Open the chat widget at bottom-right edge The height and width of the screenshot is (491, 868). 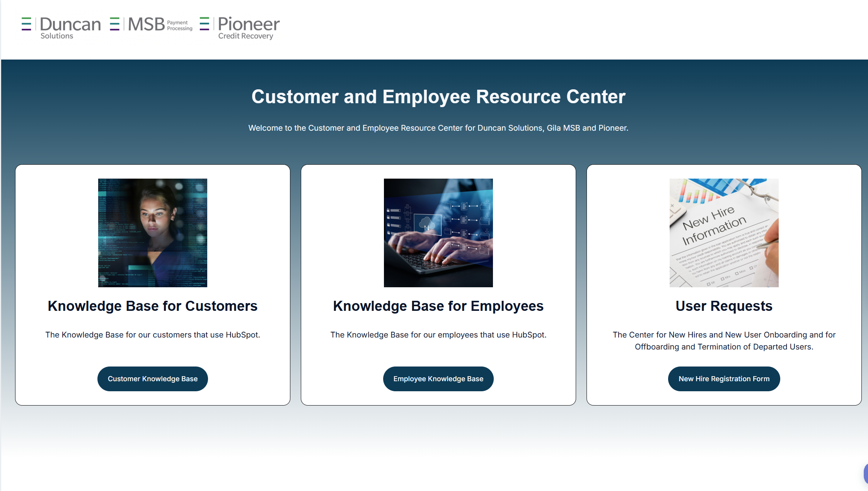pos(866,474)
